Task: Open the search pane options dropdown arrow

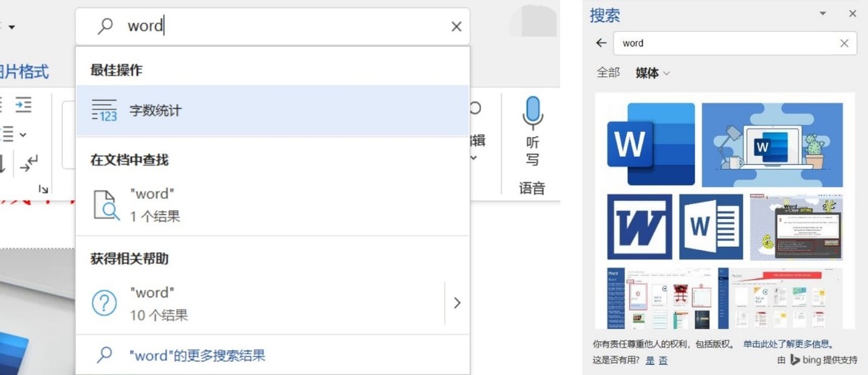Action: pyautogui.click(x=822, y=14)
